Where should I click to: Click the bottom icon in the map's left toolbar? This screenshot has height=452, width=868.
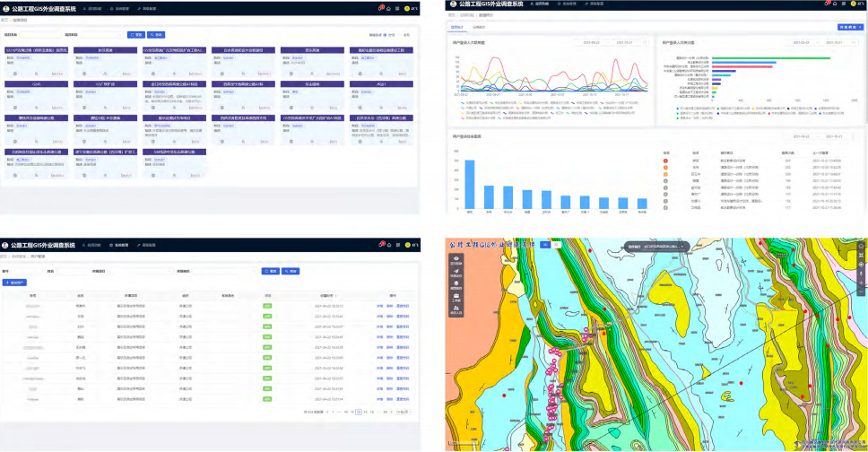pyautogui.click(x=456, y=309)
